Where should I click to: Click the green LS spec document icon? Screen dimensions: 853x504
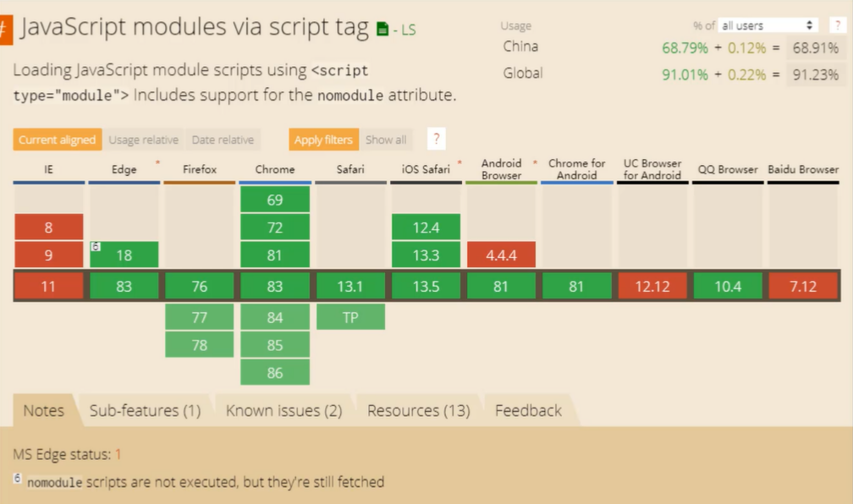click(383, 30)
